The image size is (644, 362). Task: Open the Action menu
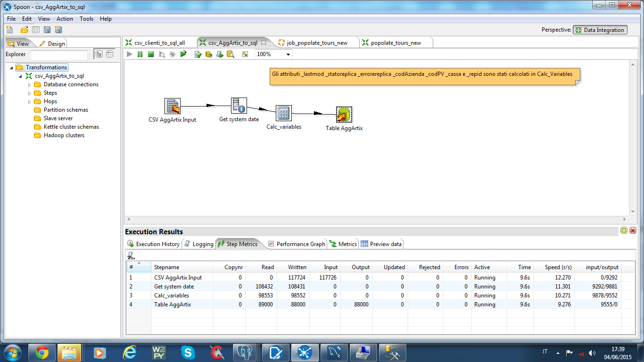65,19
